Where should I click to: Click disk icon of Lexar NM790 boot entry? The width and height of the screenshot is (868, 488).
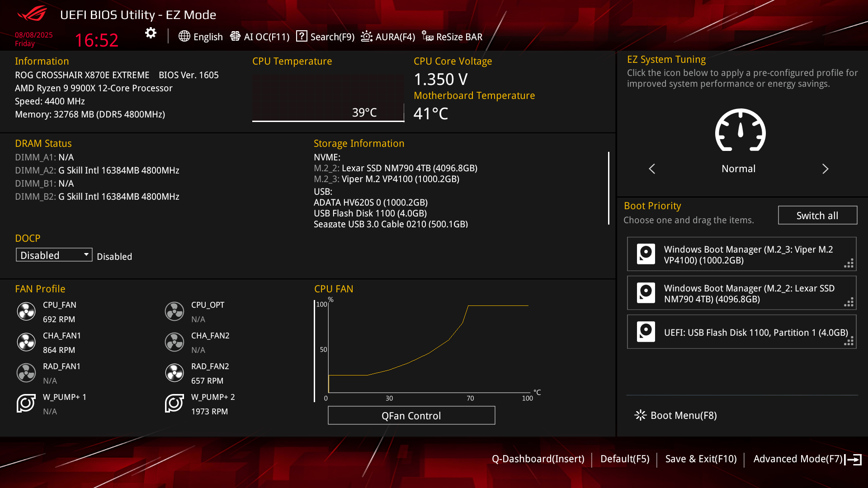pos(646,293)
